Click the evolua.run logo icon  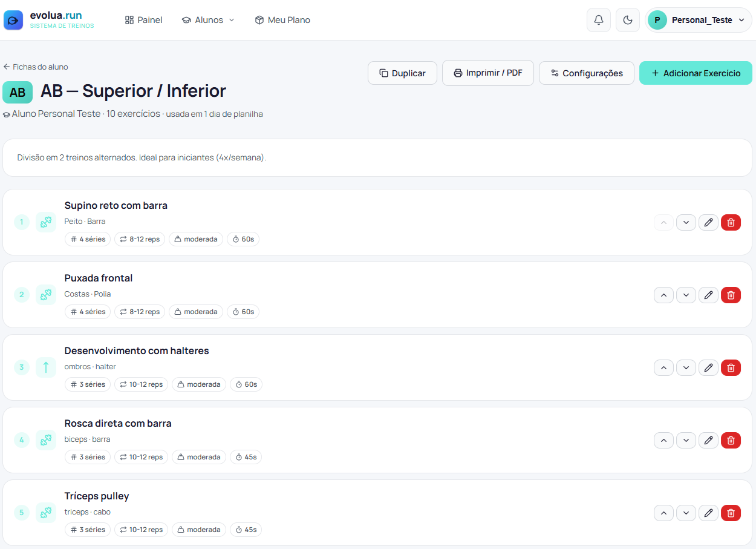click(13, 20)
